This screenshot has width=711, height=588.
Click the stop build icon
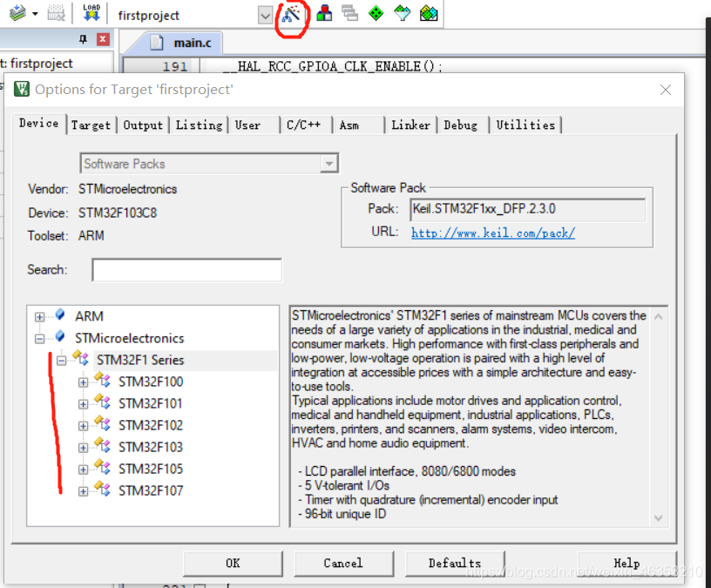(57, 14)
